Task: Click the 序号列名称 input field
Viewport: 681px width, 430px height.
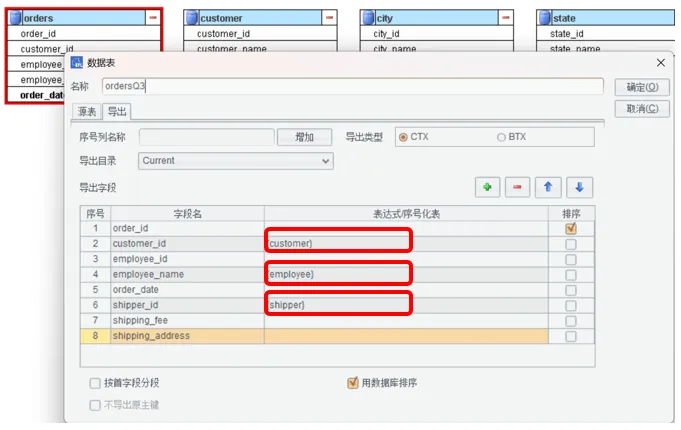Action: [x=207, y=137]
